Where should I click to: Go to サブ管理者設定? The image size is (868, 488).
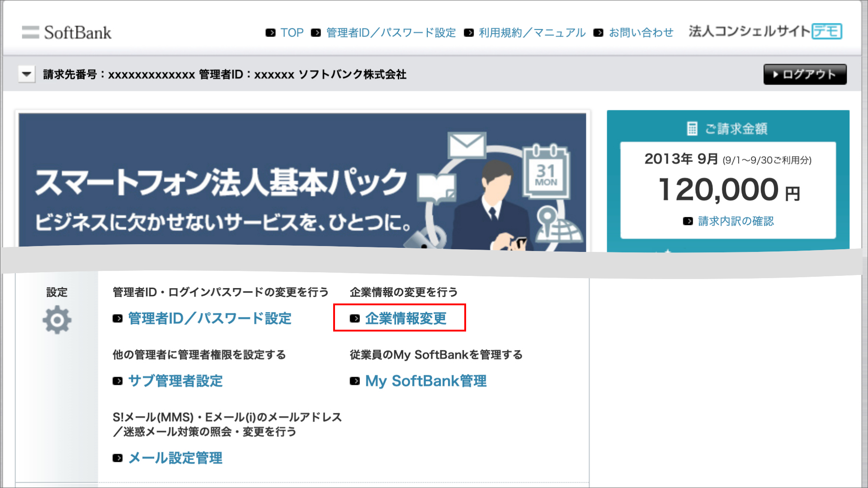tap(175, 381)
